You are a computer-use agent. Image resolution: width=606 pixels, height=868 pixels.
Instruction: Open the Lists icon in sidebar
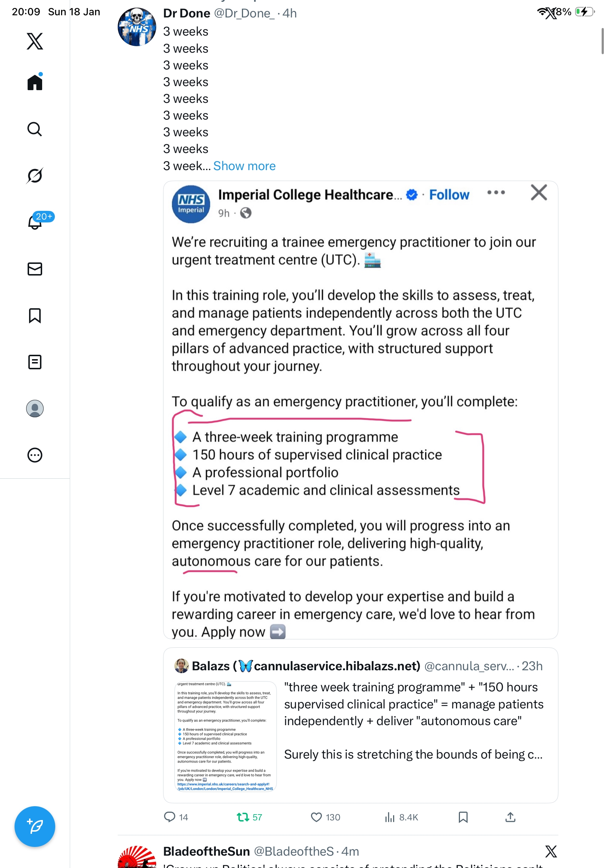tap(35, 362)
